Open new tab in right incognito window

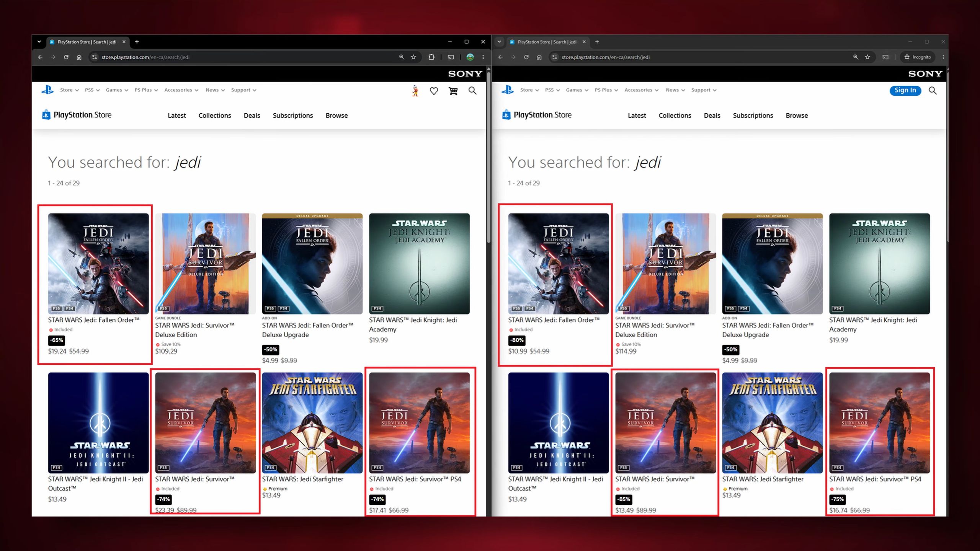click(597, 42)
